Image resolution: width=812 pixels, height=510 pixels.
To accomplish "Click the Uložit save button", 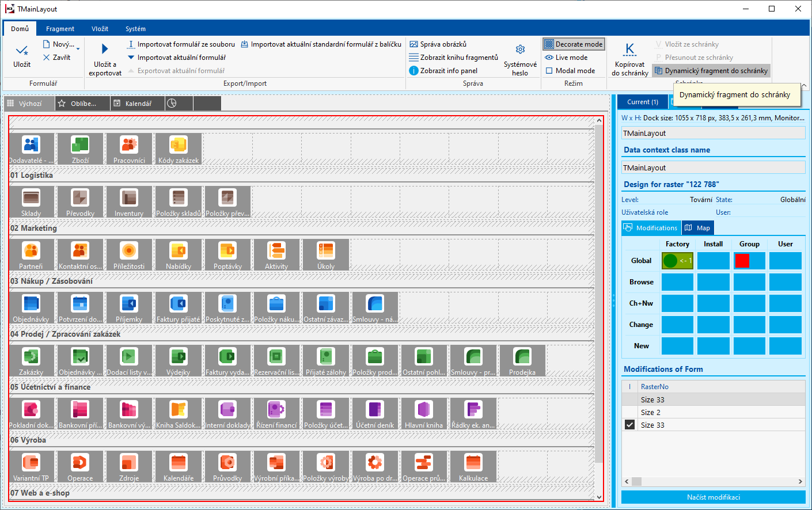I will [x=22, y=56].
